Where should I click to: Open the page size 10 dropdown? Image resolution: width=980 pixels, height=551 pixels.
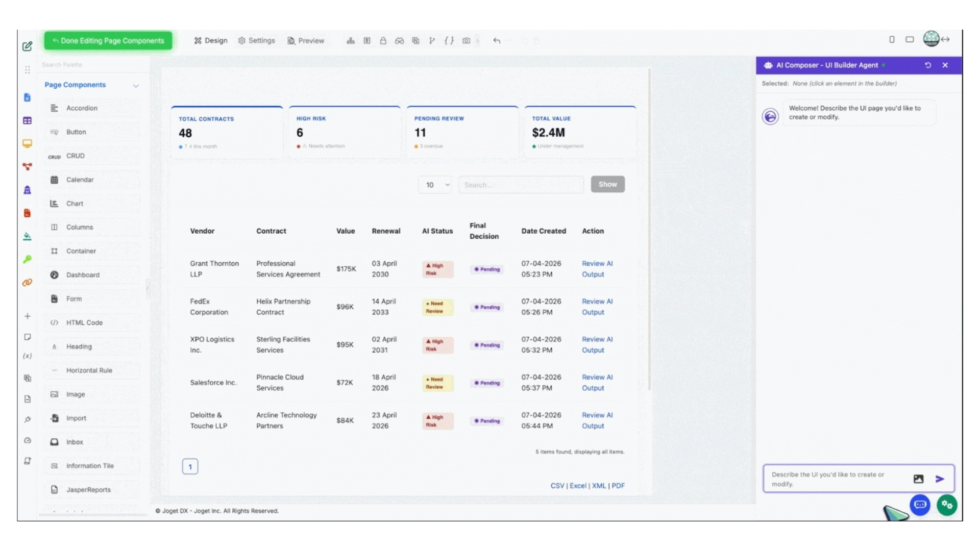[435, 185]
